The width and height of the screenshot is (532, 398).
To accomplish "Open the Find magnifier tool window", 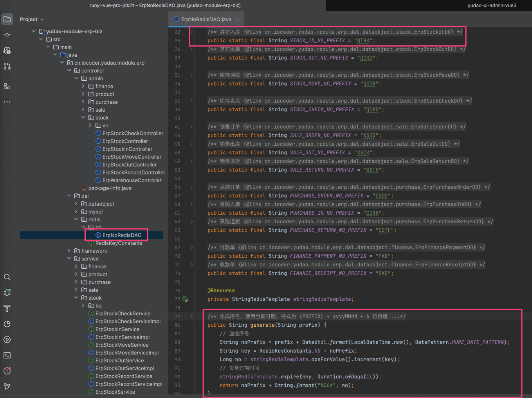I will point(7,277).
